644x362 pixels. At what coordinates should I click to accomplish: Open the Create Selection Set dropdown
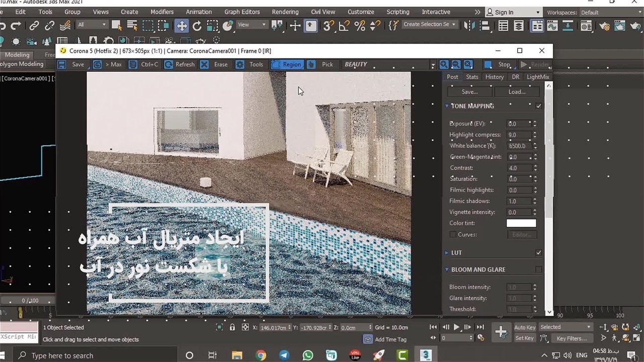tap(453, 24)
